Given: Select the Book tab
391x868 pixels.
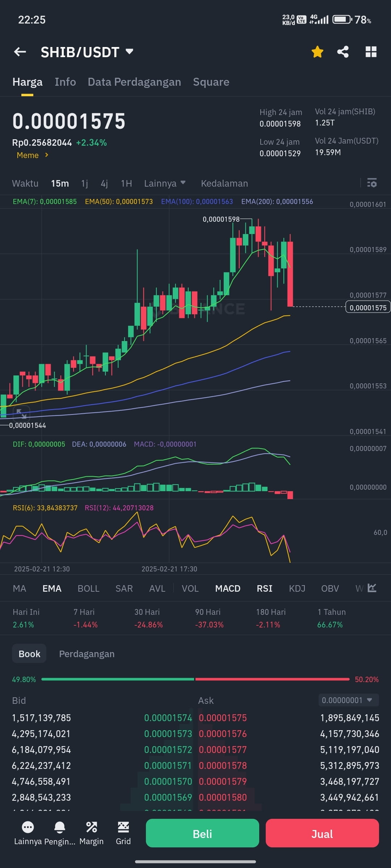Looking at the screenshot, I should tap(29, 654).
